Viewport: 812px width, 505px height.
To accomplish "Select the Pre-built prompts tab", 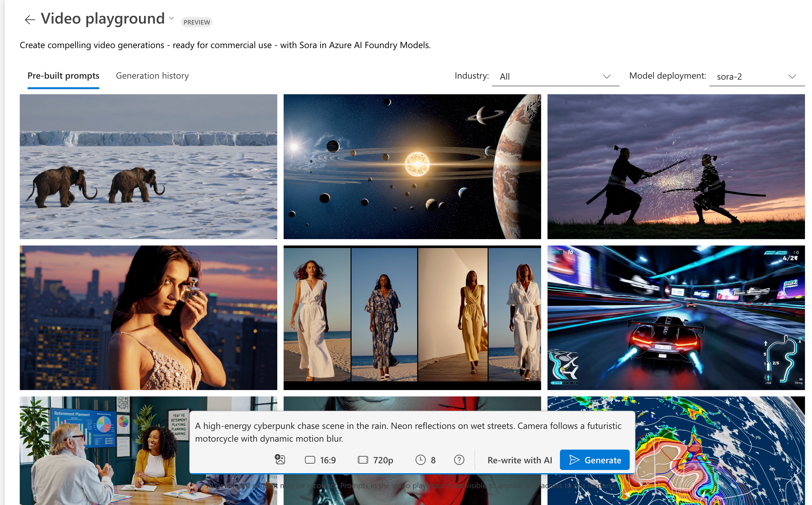I will point(63,76).
